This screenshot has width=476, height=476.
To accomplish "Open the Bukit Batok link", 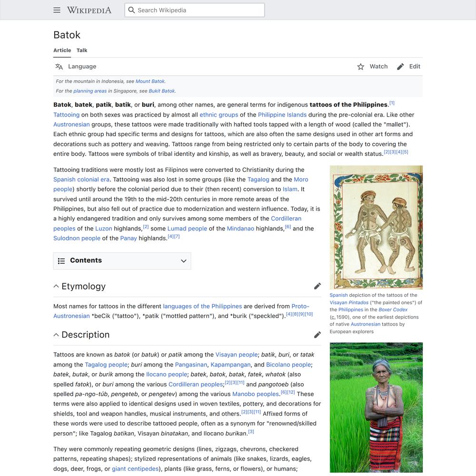I will [162, 91].
